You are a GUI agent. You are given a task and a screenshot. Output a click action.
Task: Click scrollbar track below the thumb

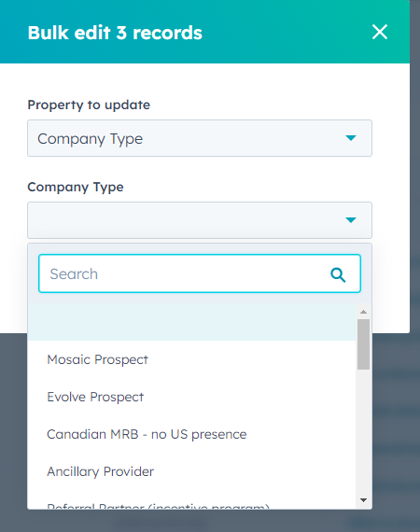pyautogui.click(x=364, y=432)
